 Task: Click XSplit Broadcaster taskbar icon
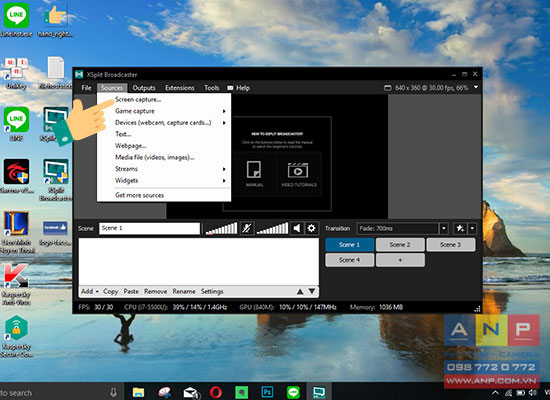(x=319, y=392)
